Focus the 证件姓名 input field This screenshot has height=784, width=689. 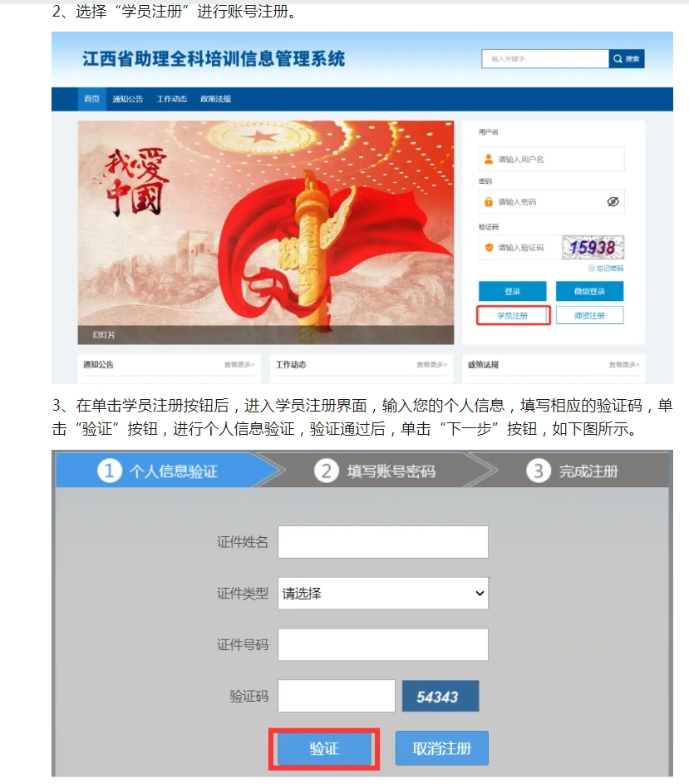[x=383, y=542]
